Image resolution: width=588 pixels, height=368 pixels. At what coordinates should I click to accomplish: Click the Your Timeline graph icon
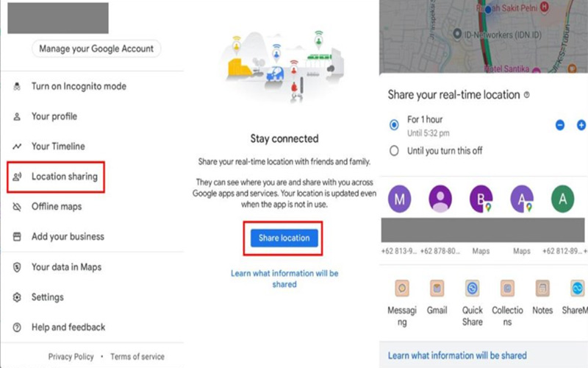[17, 146]
